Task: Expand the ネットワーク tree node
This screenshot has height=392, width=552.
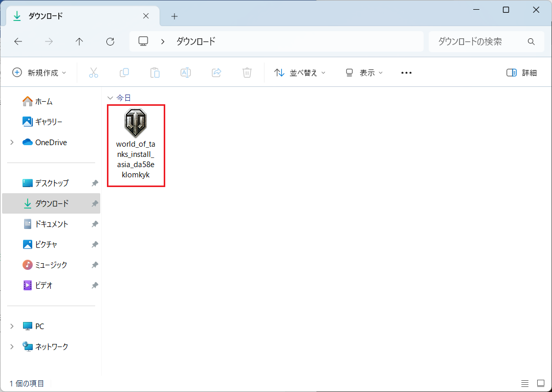Action: 12,347
